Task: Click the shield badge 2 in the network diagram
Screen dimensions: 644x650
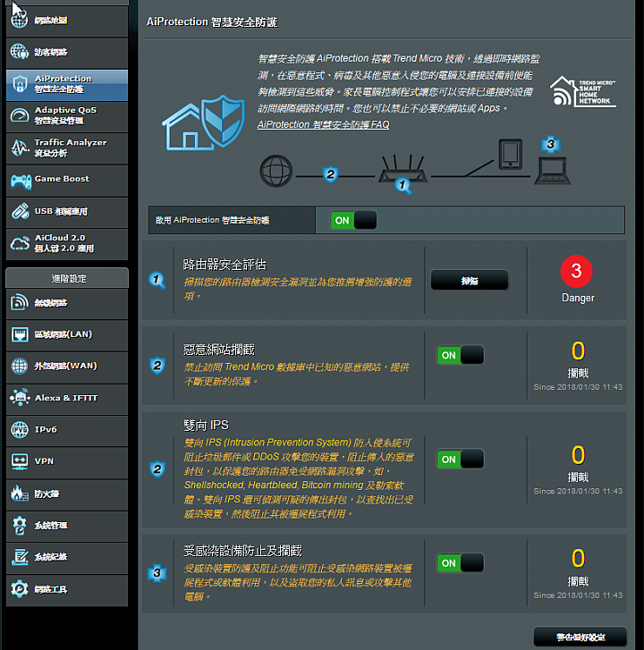Action: (331, 174)
